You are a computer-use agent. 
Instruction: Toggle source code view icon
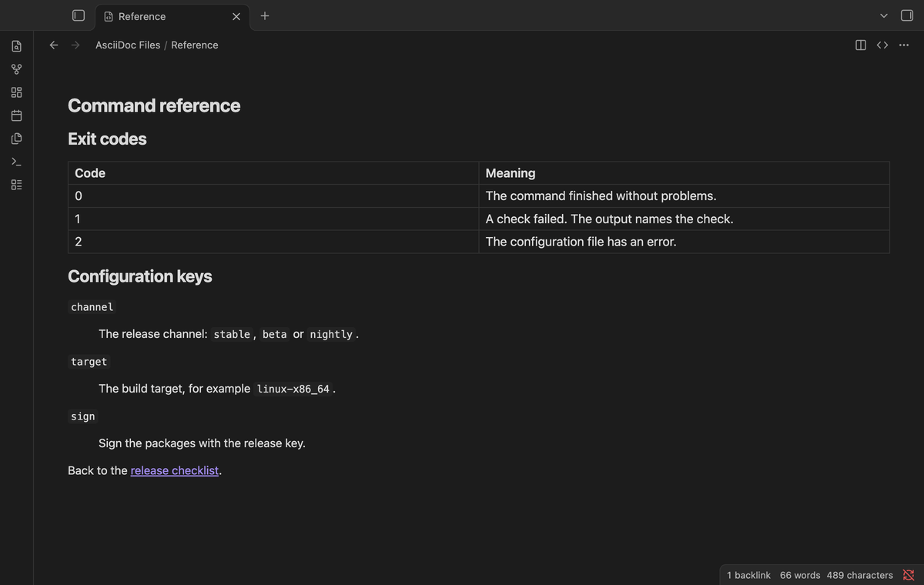point(882,45)
